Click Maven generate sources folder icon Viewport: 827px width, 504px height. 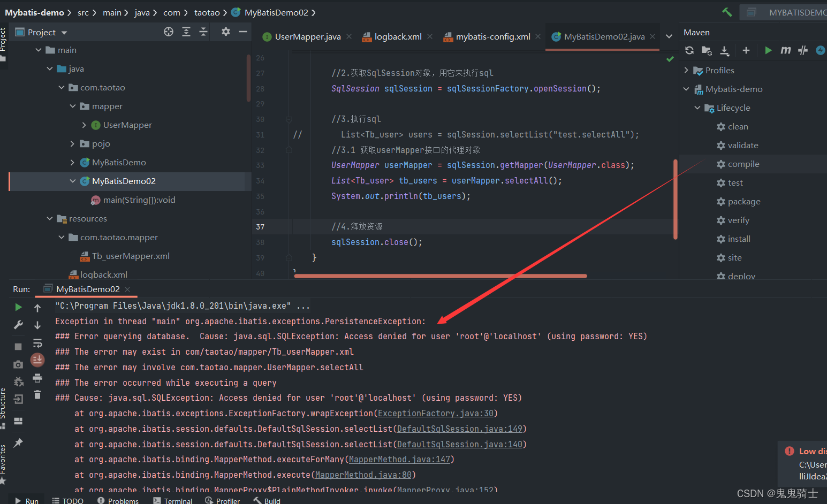pos(707,50)
